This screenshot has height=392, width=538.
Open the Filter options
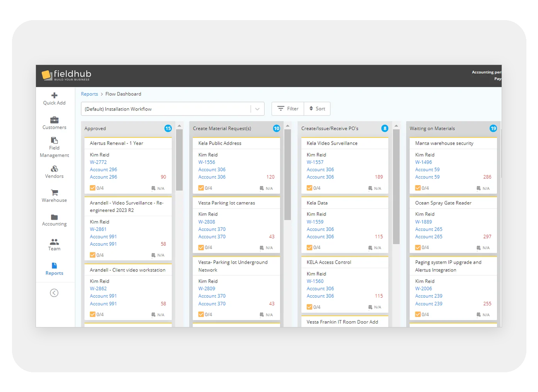pos(288,109)
